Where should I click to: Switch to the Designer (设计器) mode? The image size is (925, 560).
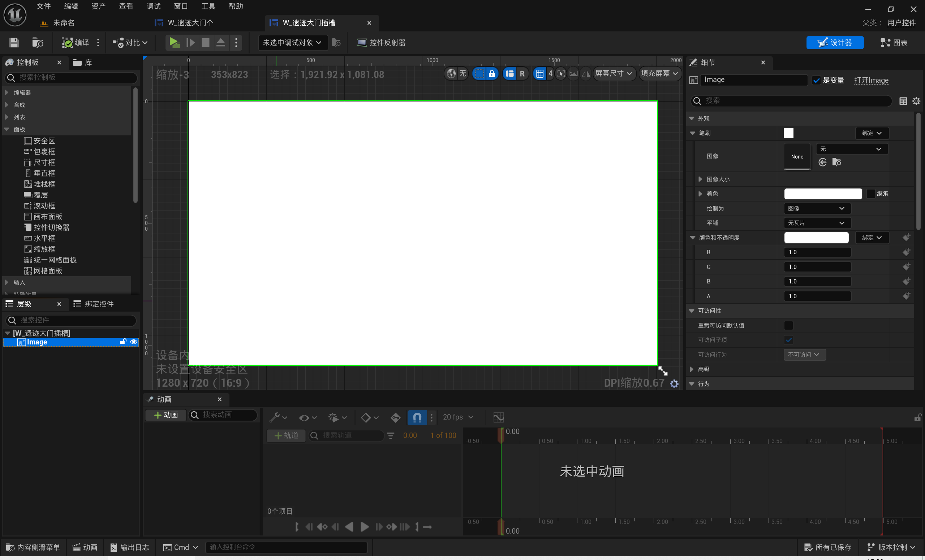pos(835,42)
